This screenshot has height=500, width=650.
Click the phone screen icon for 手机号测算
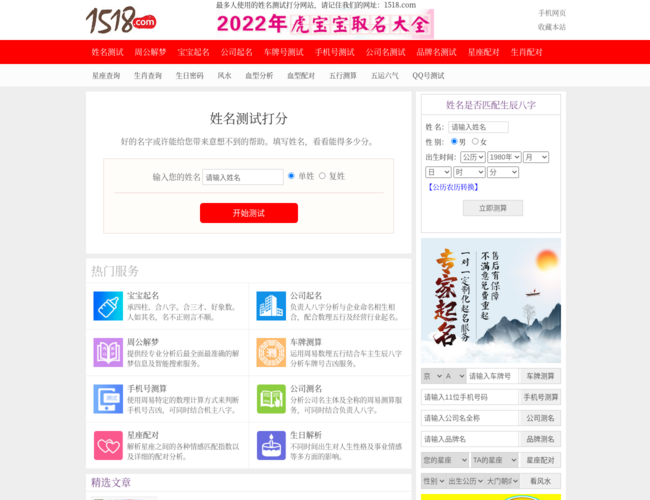pyautogui.click(x=108, y=399)
